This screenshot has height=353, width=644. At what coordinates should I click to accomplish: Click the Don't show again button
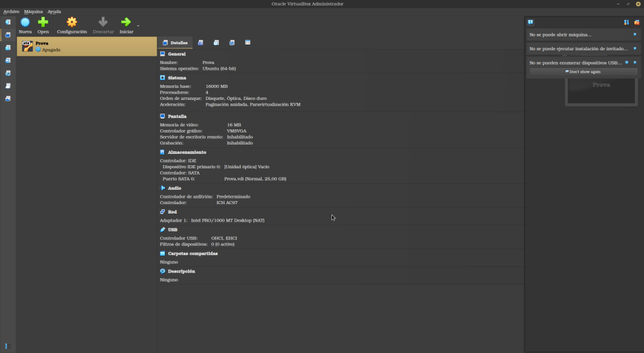pos(583,72)
